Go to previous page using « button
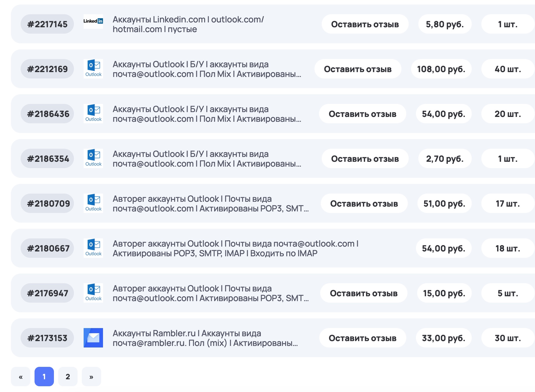Image resolution: width=535 pixels, height=392 pixels. click(21, 377)
